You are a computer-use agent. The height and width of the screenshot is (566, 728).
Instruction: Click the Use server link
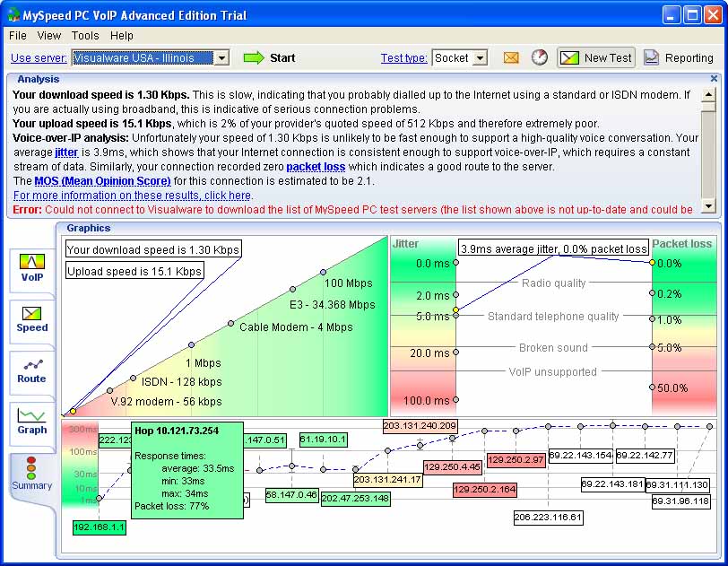(39, 58)
